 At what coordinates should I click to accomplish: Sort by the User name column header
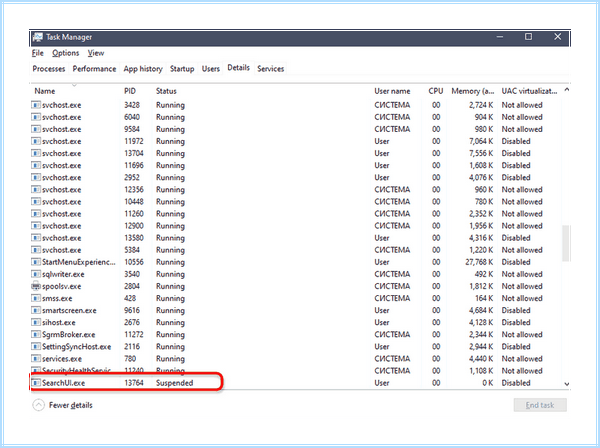[392, 91]
